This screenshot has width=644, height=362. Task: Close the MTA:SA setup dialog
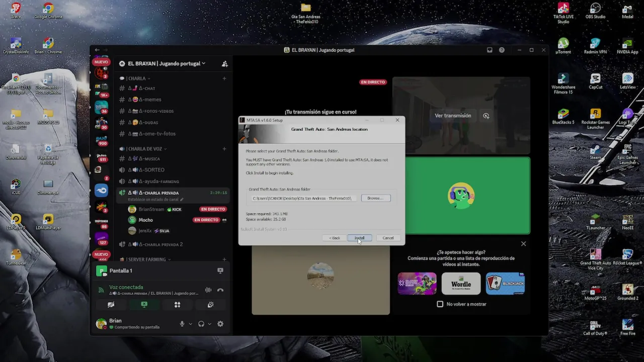coord(397,120)
